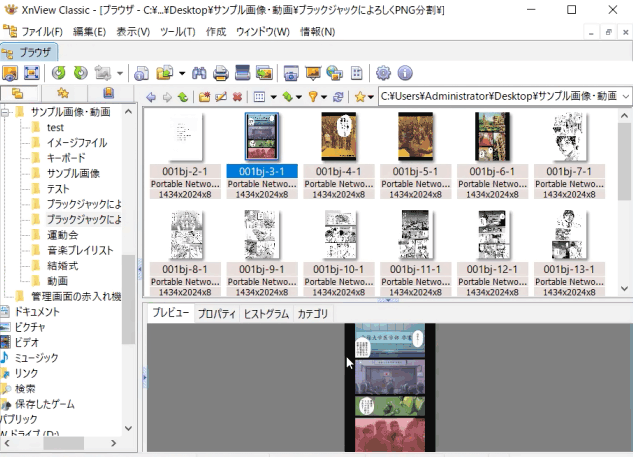The image size is (633, 457).
Task: Select the 音楽プレイリスト folder
Action: tap(80, 250)
